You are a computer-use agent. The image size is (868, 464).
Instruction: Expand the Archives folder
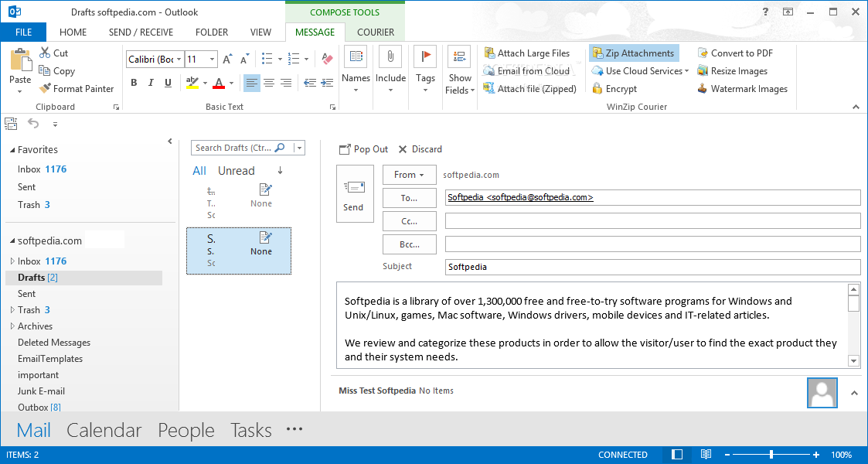pos(12,326)
